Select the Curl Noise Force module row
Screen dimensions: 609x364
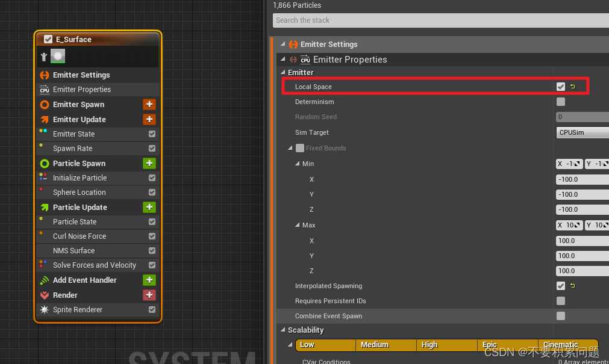point(98,236)
